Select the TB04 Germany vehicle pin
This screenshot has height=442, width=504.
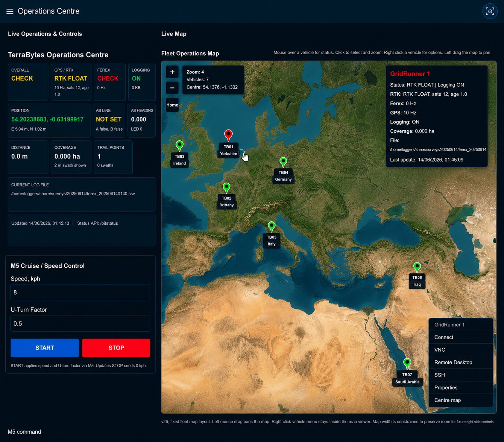(x=283, y=162)
